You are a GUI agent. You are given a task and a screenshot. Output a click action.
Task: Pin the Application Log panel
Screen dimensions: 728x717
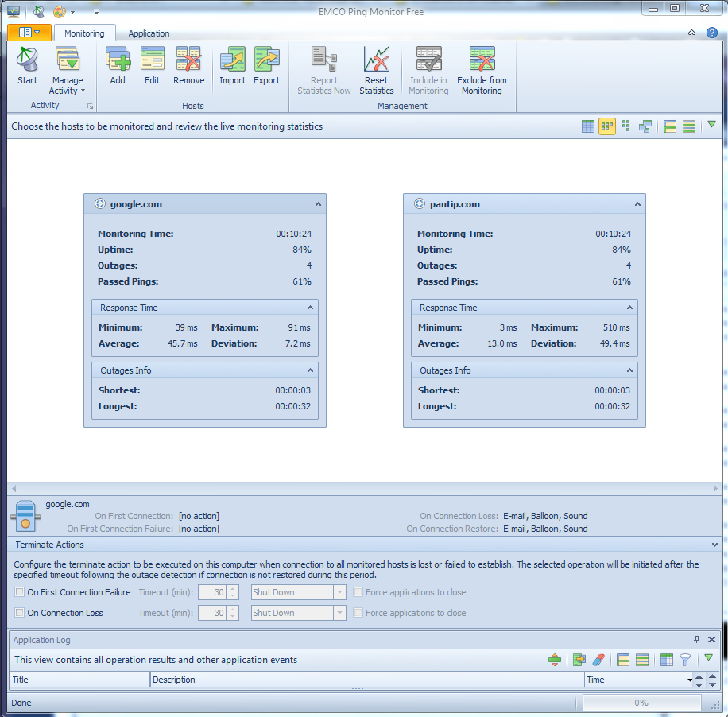[696, 639]
